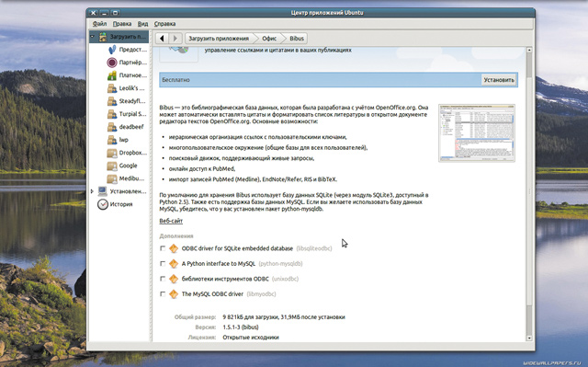Open the Файл menu
The height and width of the screenshot is (367, 588).
tap(100, 24)
